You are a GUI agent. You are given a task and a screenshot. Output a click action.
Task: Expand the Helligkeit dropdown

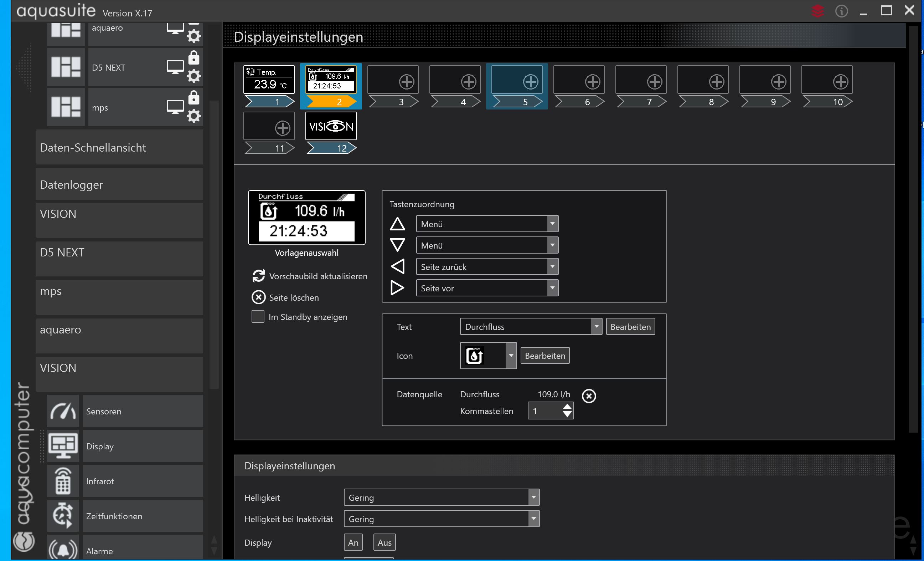[x=442, y=497]
